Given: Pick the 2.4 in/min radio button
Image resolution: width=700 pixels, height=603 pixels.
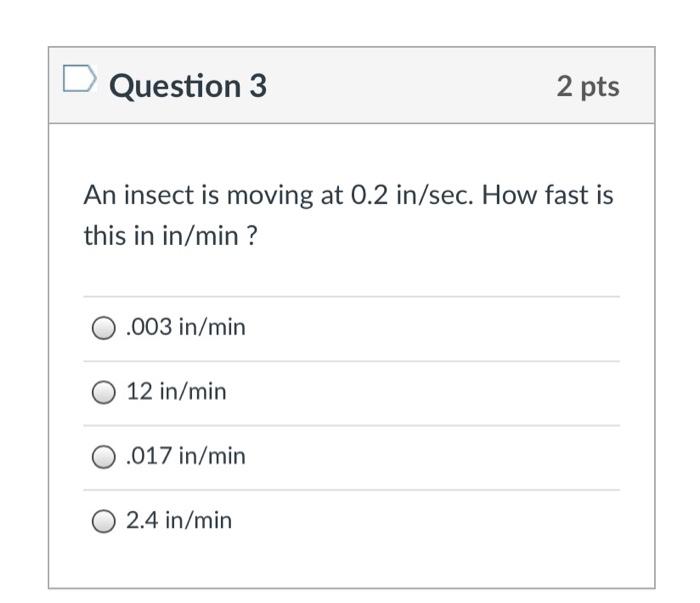Looking at the screenshot, I should [x=103, y=521].
